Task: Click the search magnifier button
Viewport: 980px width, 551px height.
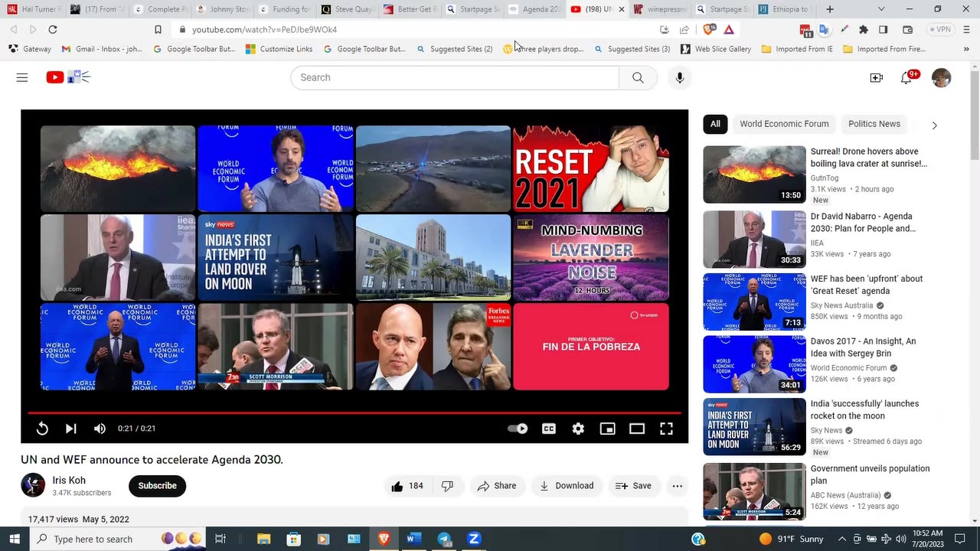Action: pos(638,77)
